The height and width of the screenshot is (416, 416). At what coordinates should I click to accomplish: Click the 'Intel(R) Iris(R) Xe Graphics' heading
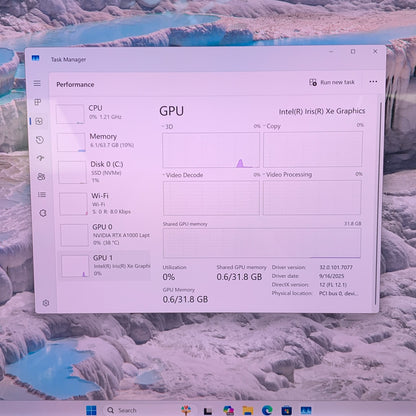(322, 111)
